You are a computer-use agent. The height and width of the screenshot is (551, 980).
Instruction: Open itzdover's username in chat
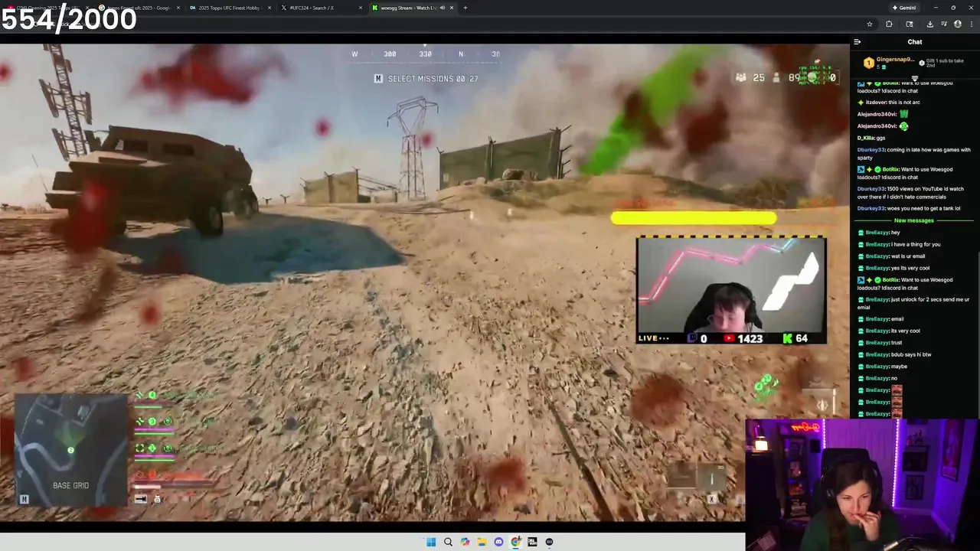pyautogui.click(x=877, y=102)
